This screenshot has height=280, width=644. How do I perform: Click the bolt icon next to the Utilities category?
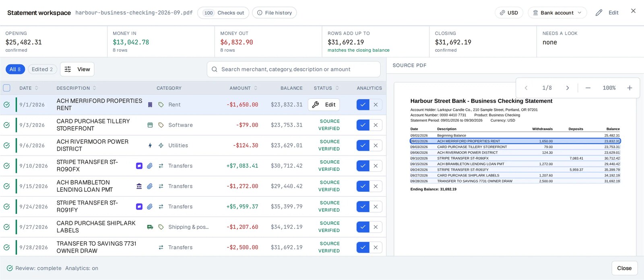point(161,145)
